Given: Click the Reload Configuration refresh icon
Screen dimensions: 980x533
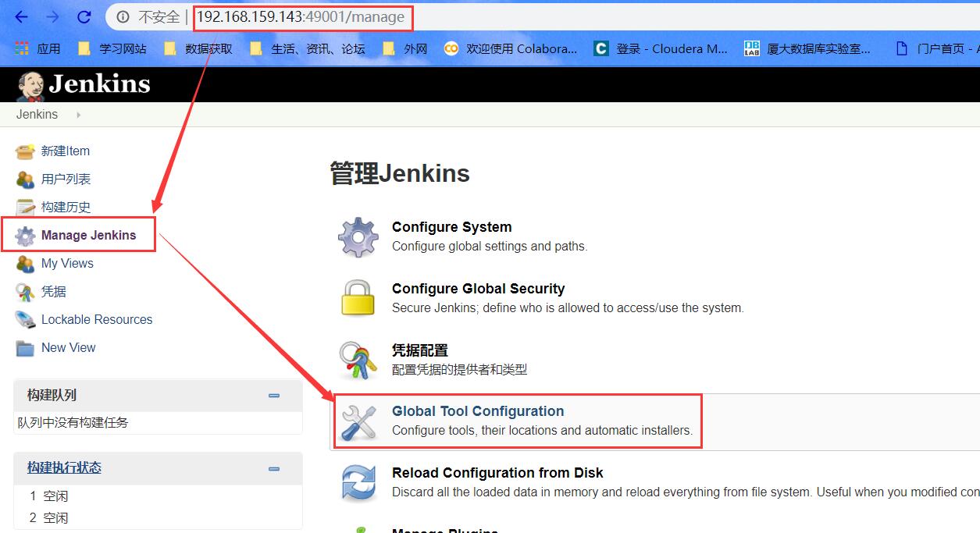Looking at the screenshot, I should [358, 483].
